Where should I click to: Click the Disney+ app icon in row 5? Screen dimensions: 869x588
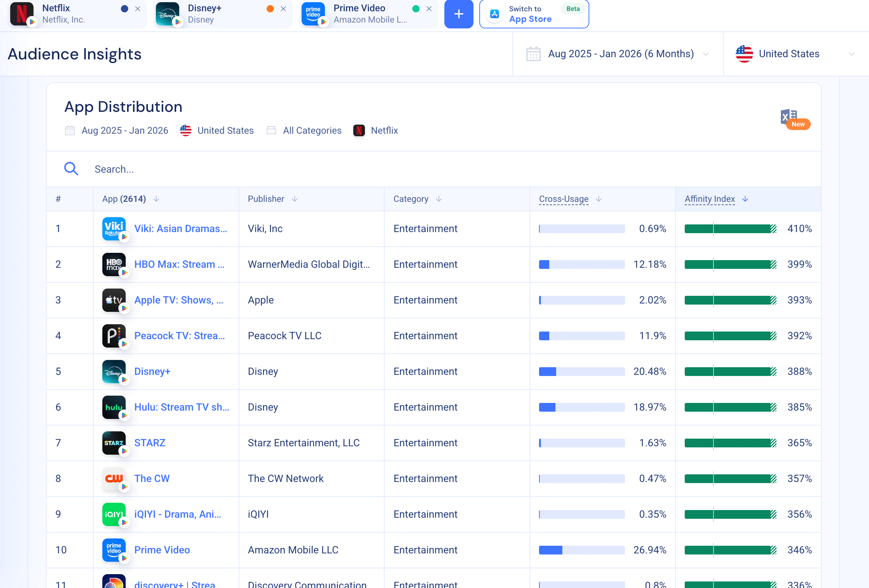pos(114,372)
